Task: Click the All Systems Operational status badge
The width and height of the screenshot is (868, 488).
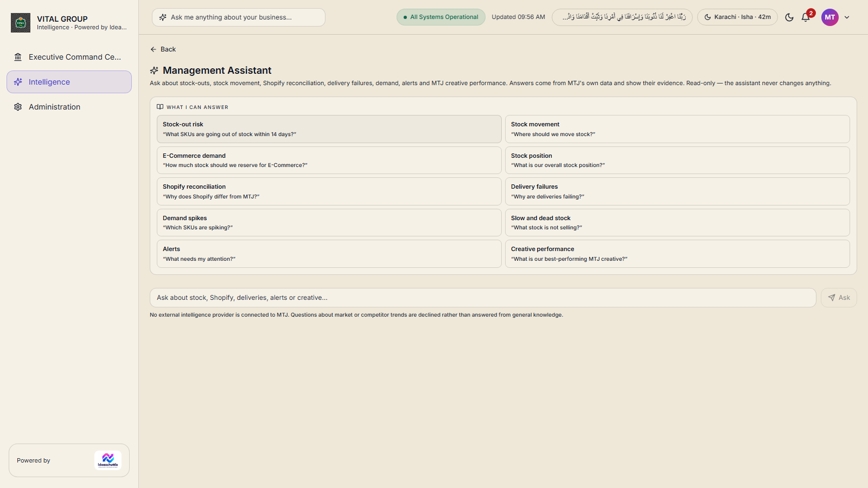Action: 441,17
